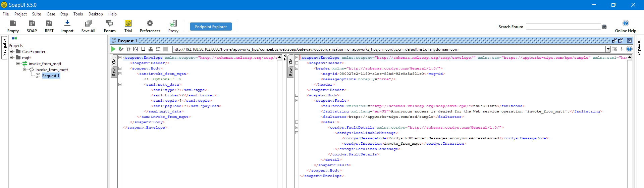Open the File menu
The height and width of the screenshot is (188, 644).
[6, 14]
